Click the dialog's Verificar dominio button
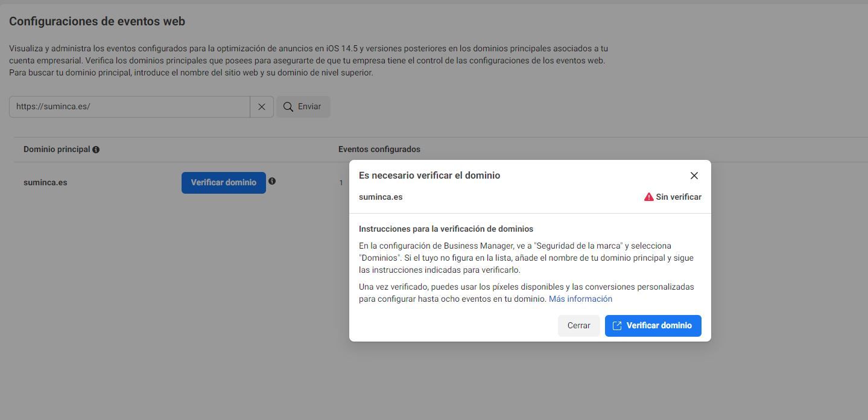The image size is (868, 420). click(653, 326)
